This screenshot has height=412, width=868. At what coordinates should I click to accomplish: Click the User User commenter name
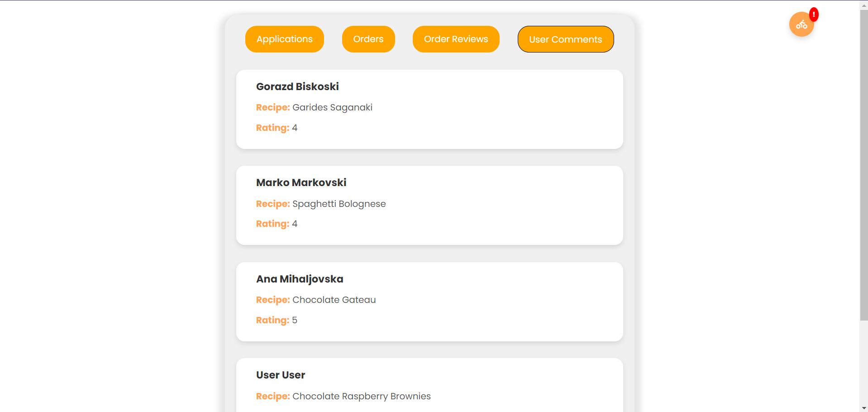click(281, 375)
